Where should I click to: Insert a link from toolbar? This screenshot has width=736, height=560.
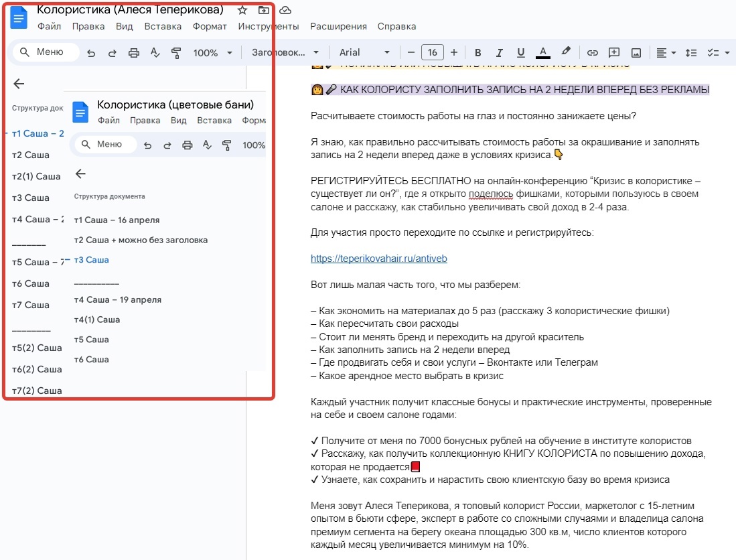coord(593,52)
